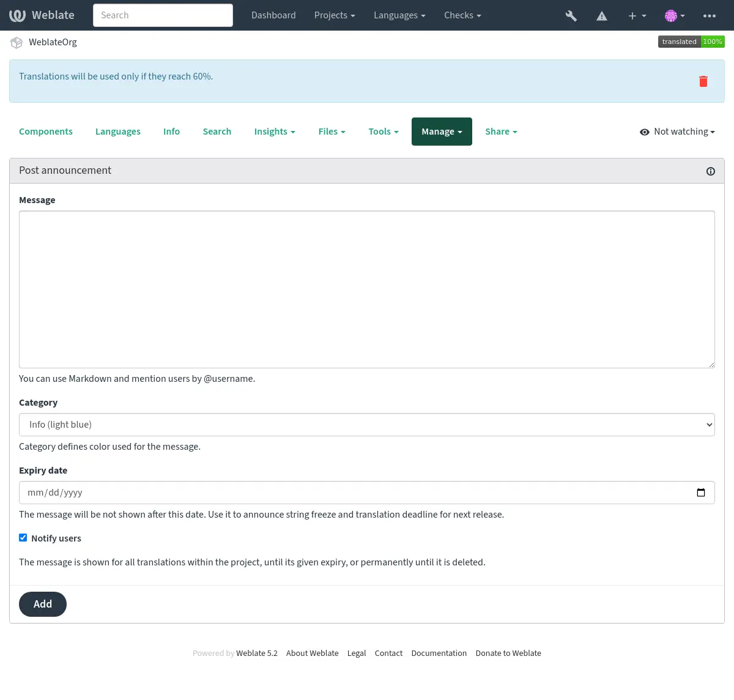The width and height of the screenshot is (734, 700).
Task: Click the Weblate logo icon
Action: pyautogui.click(x=17, y=15)
